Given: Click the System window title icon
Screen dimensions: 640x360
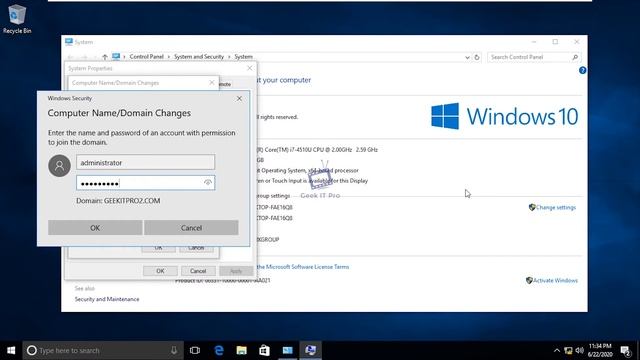Looking at the screenshot, I should [69, 42].
